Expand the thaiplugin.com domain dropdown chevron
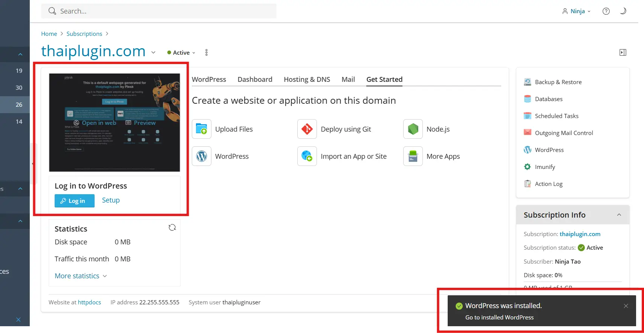 (x=153, y=52)
